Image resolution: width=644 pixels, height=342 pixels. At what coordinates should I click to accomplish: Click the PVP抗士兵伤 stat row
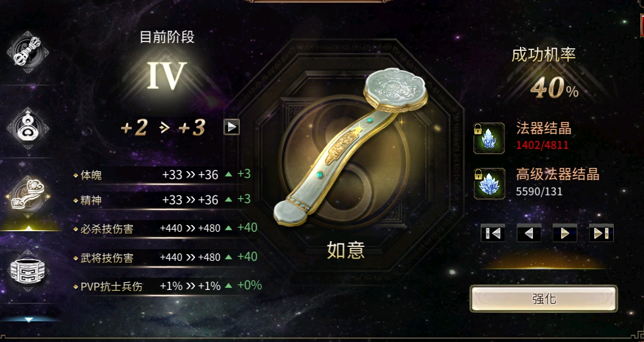point(167,286)
